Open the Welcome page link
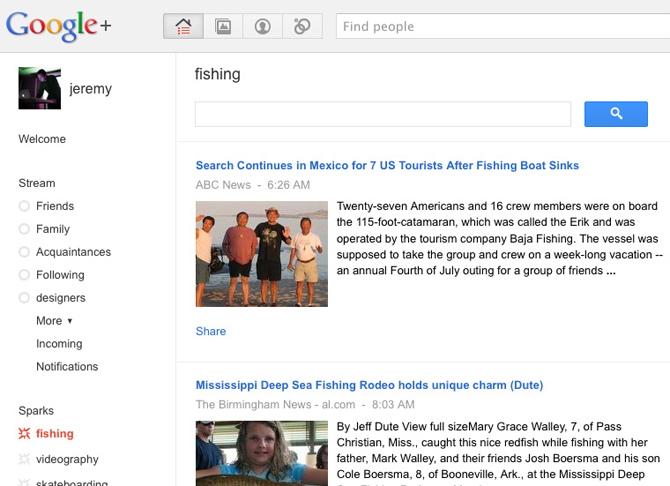The image size is (670, 486). click(x=42, y=139)
